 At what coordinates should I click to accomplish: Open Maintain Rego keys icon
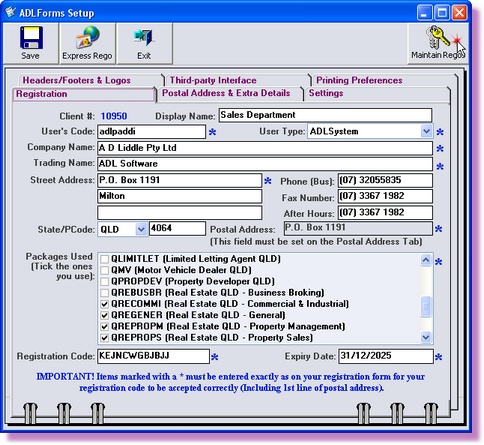click(439, 37)
